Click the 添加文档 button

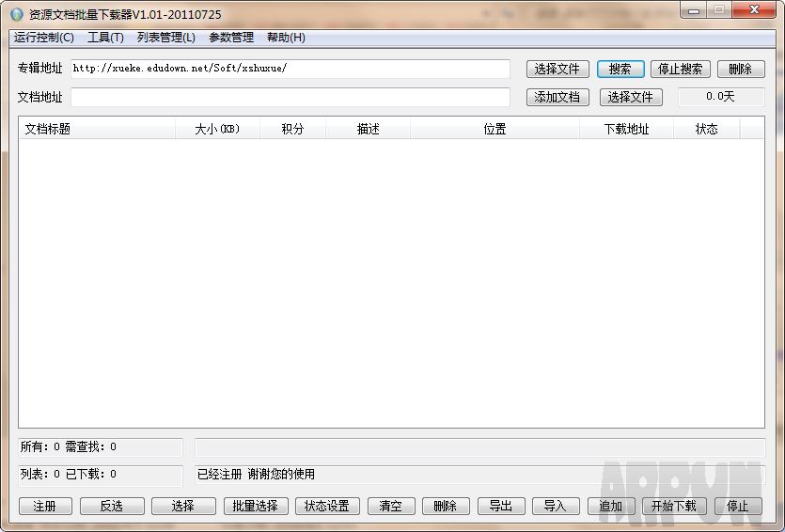point(557,97)
